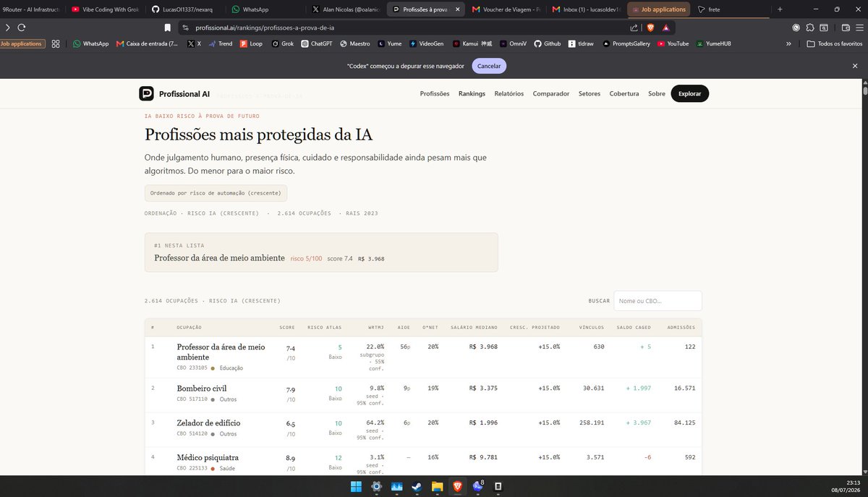Click the Brave Rewards triangle icon
This screenshot has width=868, height=497.
point(665,27)
